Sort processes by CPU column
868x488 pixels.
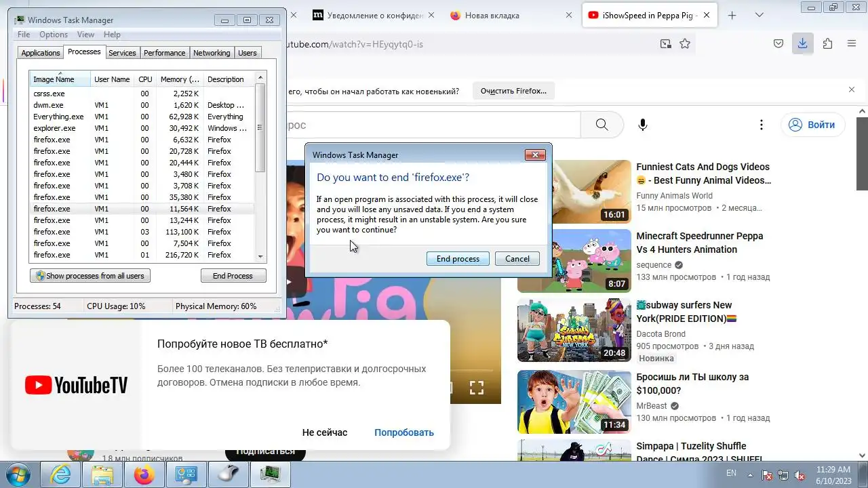145,79
